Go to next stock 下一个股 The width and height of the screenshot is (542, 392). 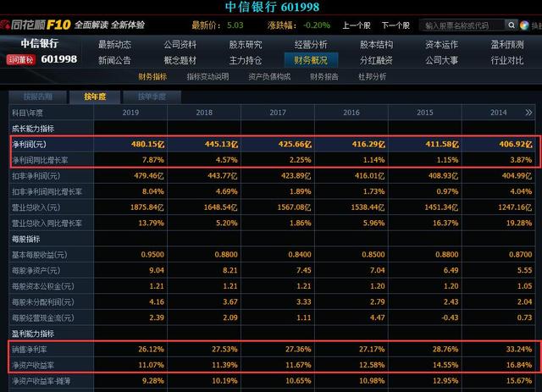[x=395, y=25]
